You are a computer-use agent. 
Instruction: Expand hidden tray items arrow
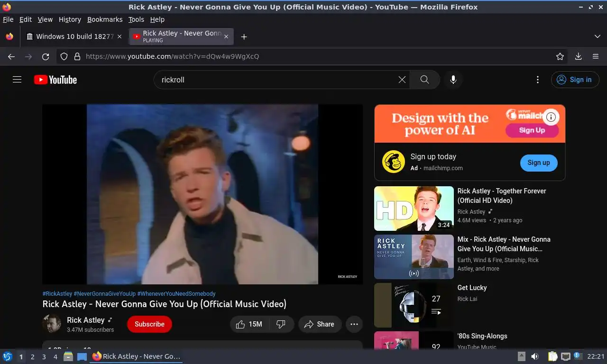pyautogui.click(x=521, y=356)
